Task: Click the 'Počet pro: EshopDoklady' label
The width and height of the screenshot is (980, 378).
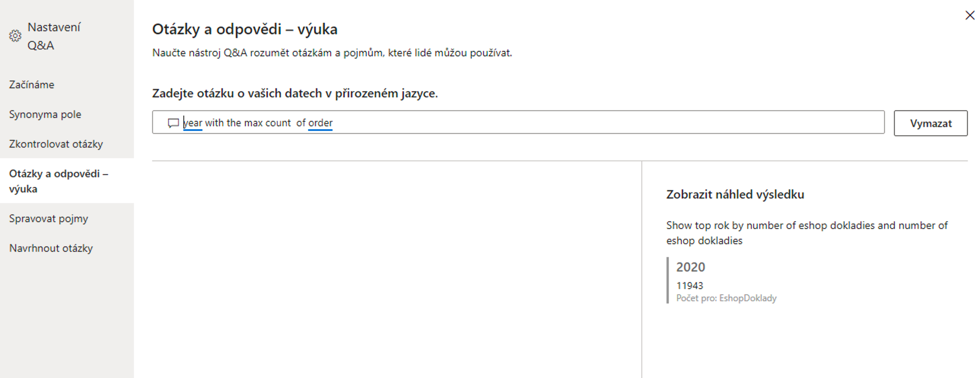Action: [x=726, y=298]
